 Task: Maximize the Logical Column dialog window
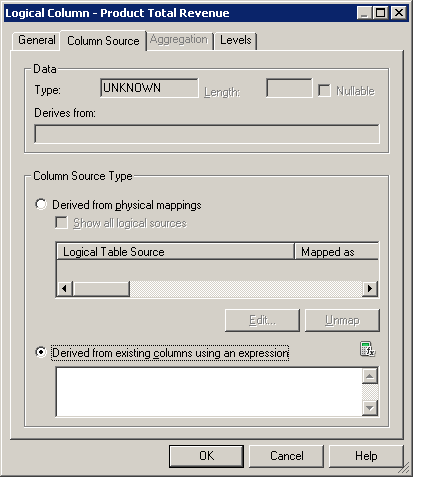tap(380, 13)
